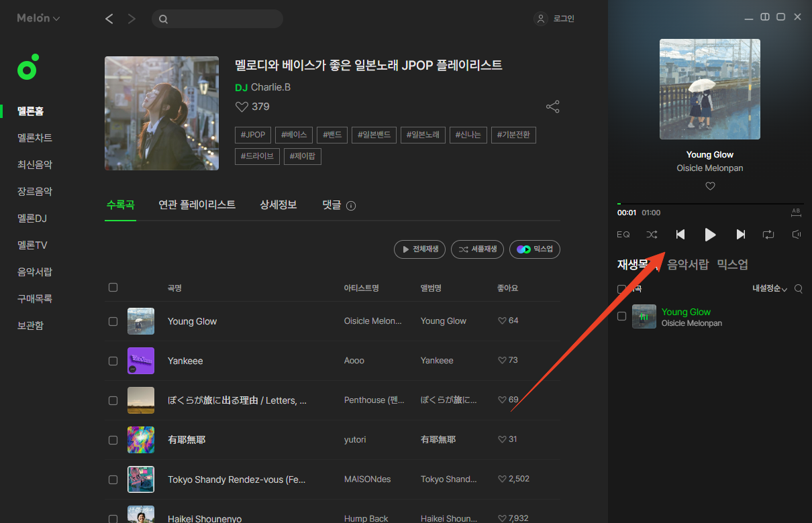The width and height of the screenshot is (812, 523).
Task: Open the Melon dropdown menu
Action: (x=38, y=19)
